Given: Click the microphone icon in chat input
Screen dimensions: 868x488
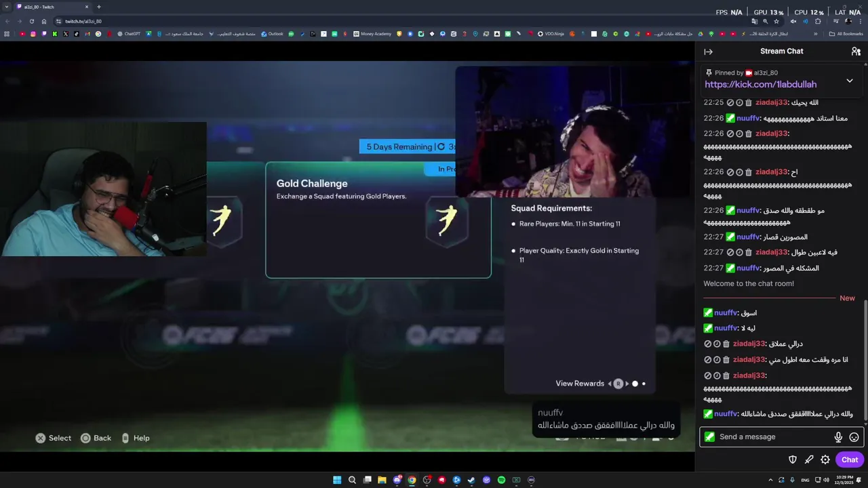Looking at the screenshot, I should click(x=838, y=437).
